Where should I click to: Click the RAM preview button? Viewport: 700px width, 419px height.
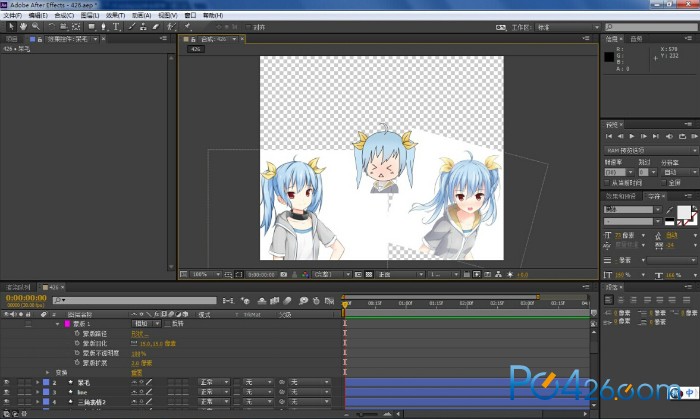coord(694,136)
